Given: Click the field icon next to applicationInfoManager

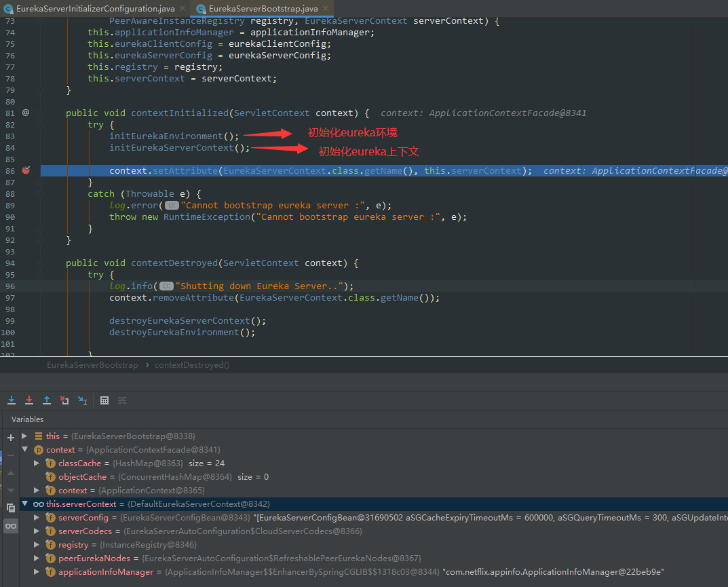Looking at the screenshot, I should (51, 572).
